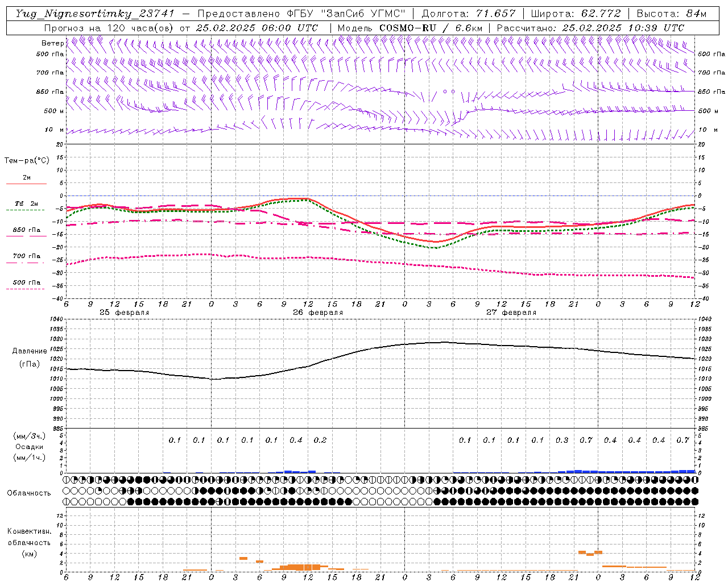The width and height of the screenshot is (728, 582).
Task: Click the 0.2 precipitation amount value
Action: [320, 440]
